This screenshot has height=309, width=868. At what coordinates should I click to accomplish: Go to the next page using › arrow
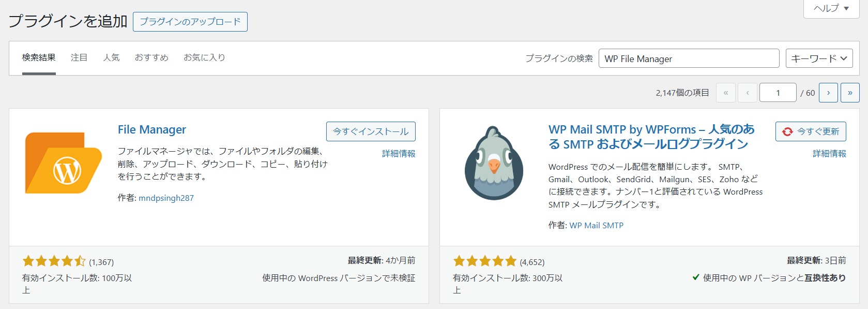(x=829, y=92)
